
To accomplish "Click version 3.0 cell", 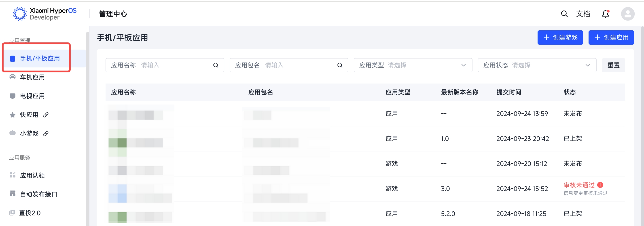I will point(445,188).
